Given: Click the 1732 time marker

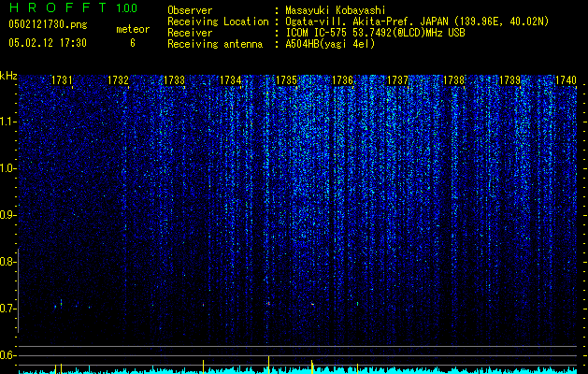Looking at the screenshot, I should 118,80.
